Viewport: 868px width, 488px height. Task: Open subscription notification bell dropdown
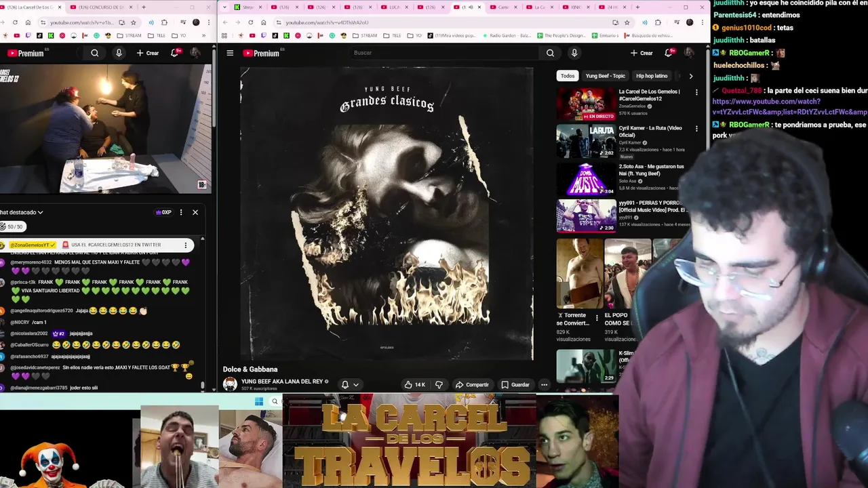coord(350,384)
